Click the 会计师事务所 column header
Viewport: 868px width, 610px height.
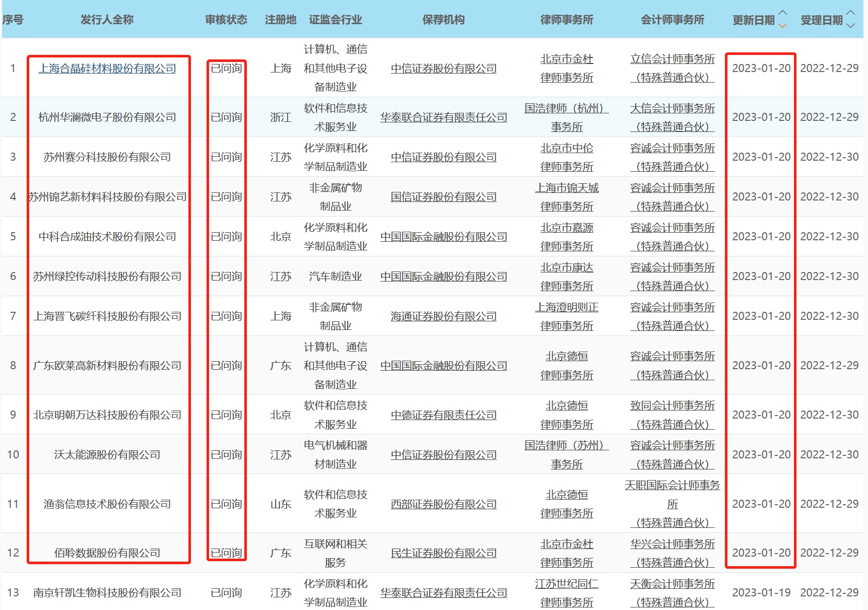(x=673, y=20)
